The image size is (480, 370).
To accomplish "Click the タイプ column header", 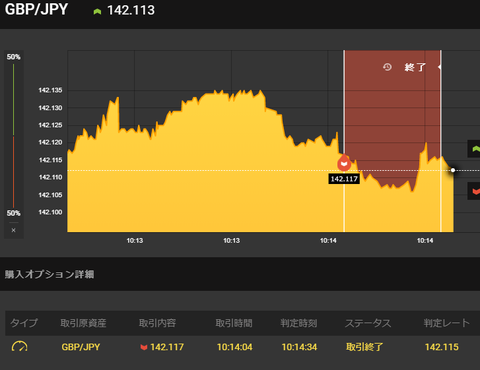I will click(24, 323).
